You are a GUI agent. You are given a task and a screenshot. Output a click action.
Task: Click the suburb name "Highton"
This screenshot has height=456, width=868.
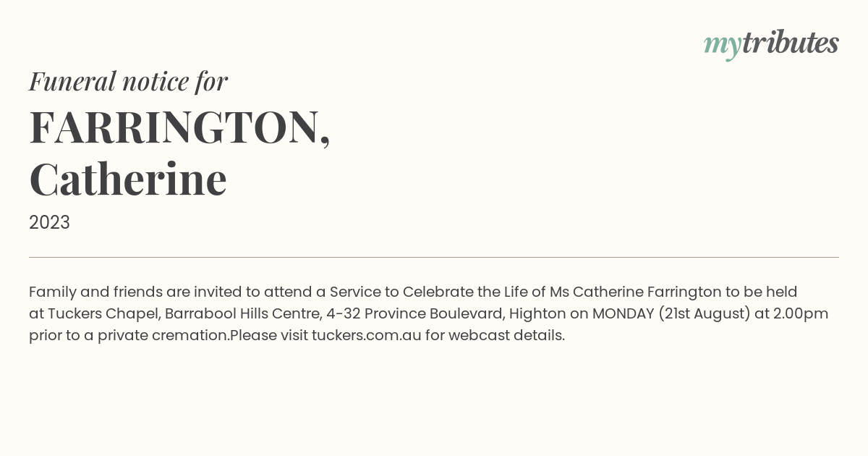pos(537,314)
